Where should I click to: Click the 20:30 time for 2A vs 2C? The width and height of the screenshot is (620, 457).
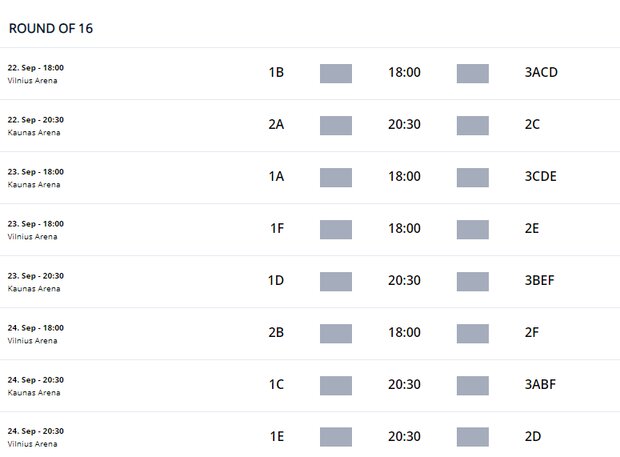[x=404, y=125]
